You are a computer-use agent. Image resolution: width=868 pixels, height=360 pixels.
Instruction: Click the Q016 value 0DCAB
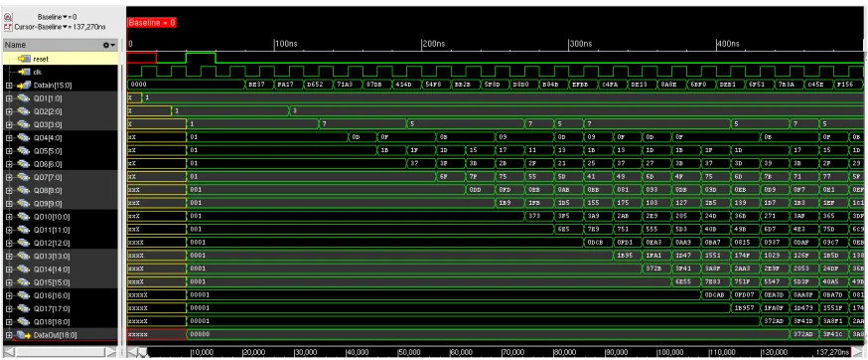[715, 295]
